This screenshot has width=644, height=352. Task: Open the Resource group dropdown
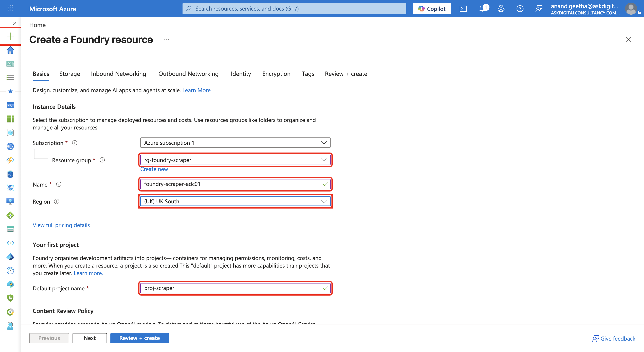[x=235, y=160]
